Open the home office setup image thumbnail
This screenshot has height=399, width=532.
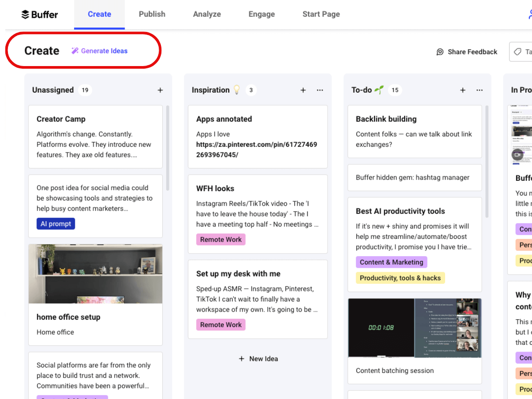coord(95,274)
